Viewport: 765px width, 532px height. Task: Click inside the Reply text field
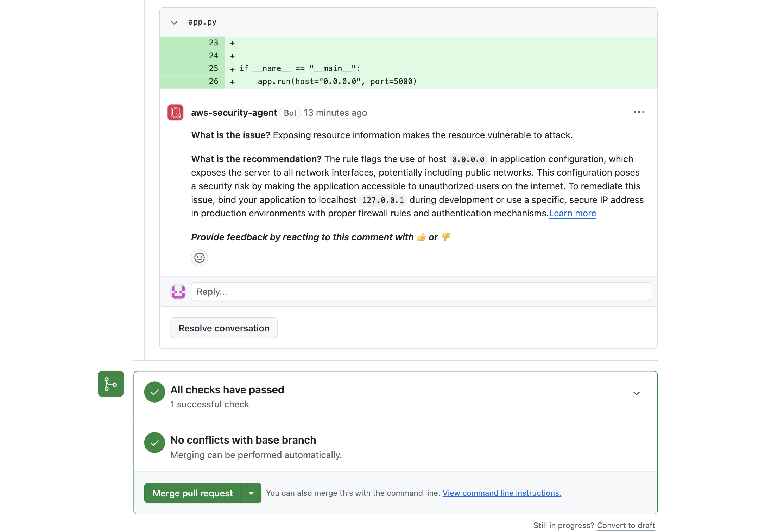coord(421,292)
